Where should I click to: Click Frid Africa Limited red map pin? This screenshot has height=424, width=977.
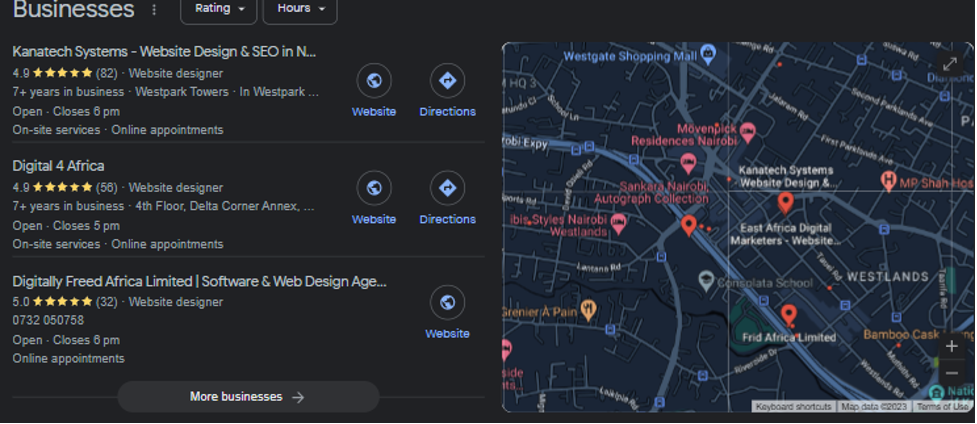coord(788,315)
